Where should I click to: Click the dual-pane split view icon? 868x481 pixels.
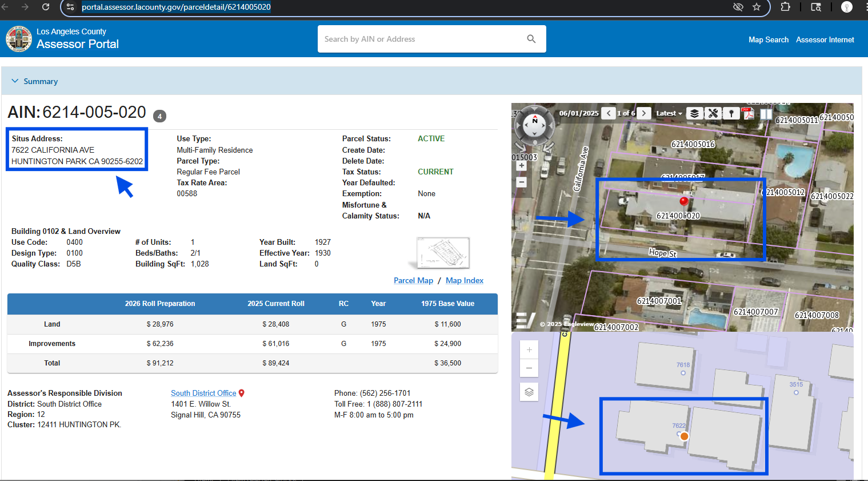pyautogui.click(x=766, y=113)
